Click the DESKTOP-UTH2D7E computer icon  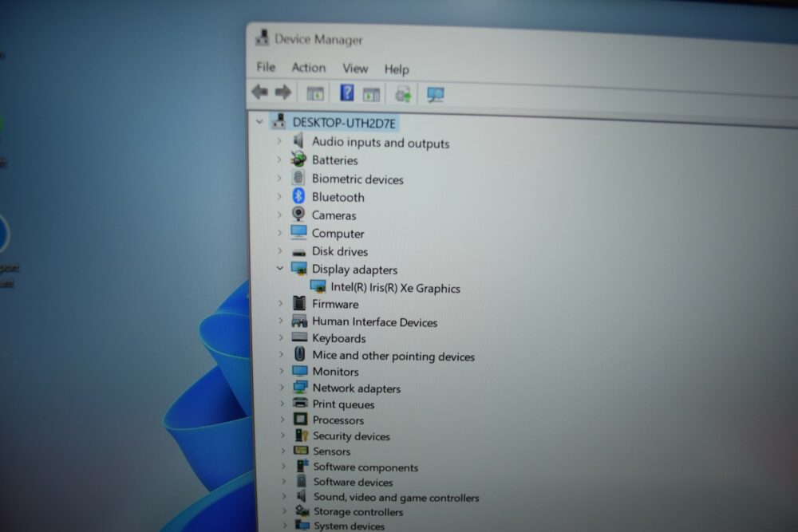coord(279,121)
